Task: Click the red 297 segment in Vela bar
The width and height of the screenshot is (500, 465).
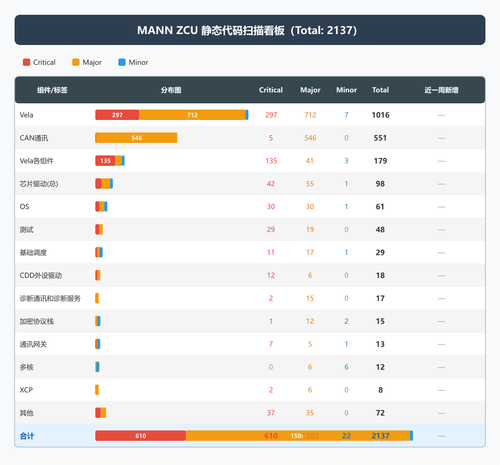Action: click(117, 115)
